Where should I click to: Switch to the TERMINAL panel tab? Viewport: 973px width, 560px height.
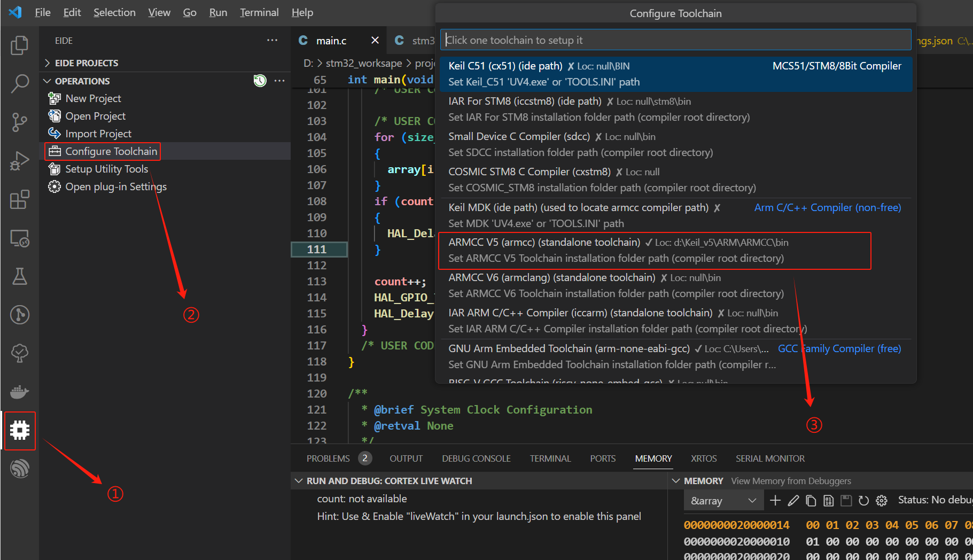tap(550, 458)
